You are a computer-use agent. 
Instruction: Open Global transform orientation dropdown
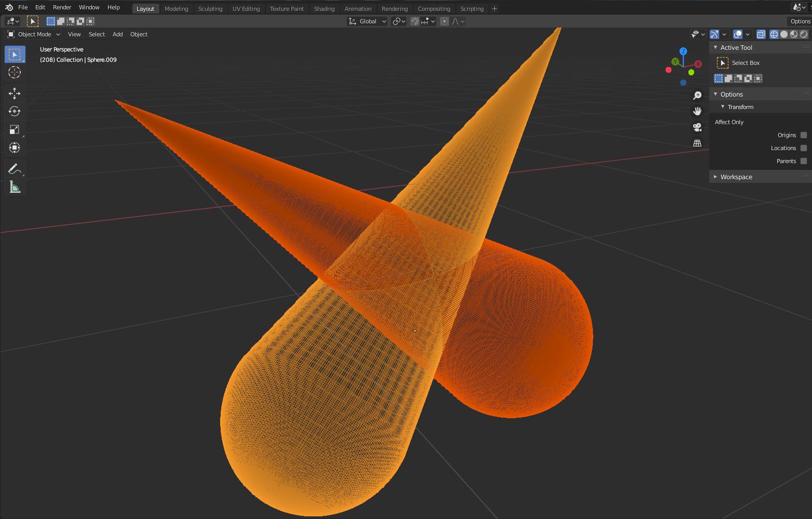(x=367, y=21)
